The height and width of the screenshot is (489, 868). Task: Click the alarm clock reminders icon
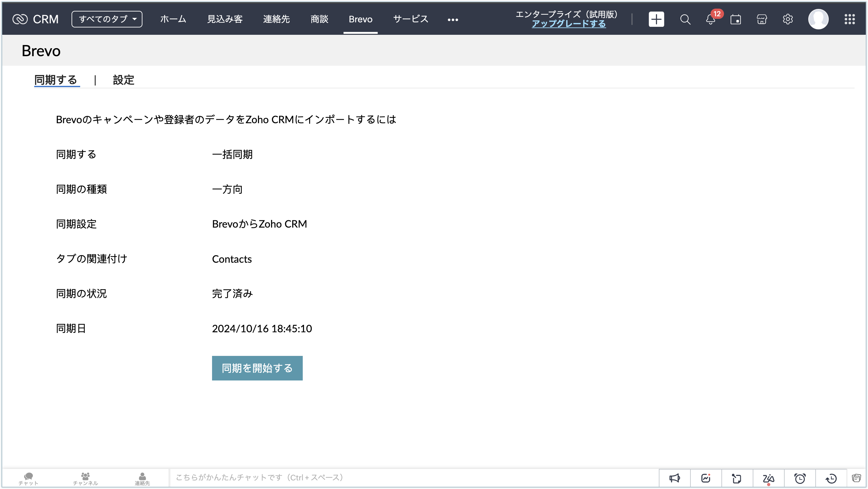(x=800, y=478)
